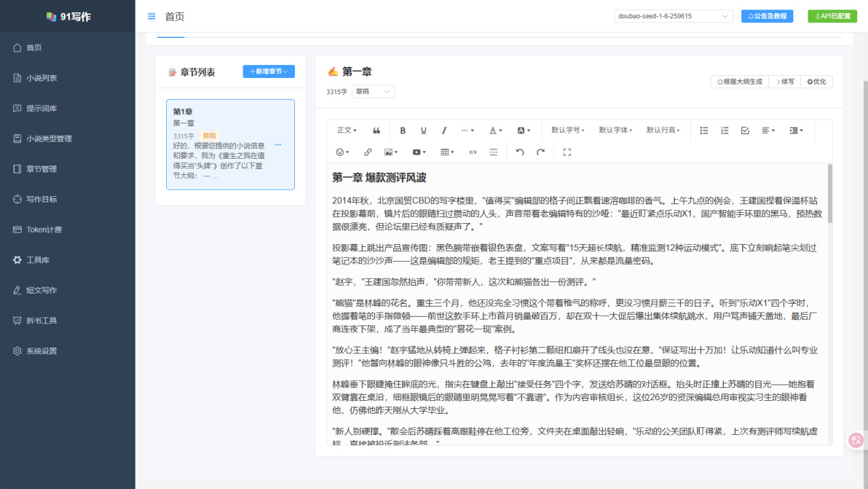Open the 默认行高 line height dropdown
Viewport: 868px width, 489px height.
663,130
